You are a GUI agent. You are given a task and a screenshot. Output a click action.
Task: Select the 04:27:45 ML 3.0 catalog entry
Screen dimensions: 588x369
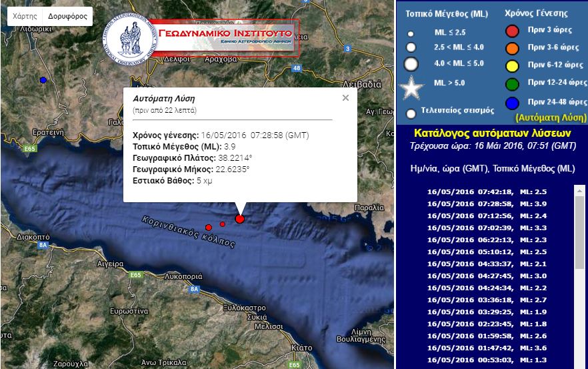(x=497, y=276)
